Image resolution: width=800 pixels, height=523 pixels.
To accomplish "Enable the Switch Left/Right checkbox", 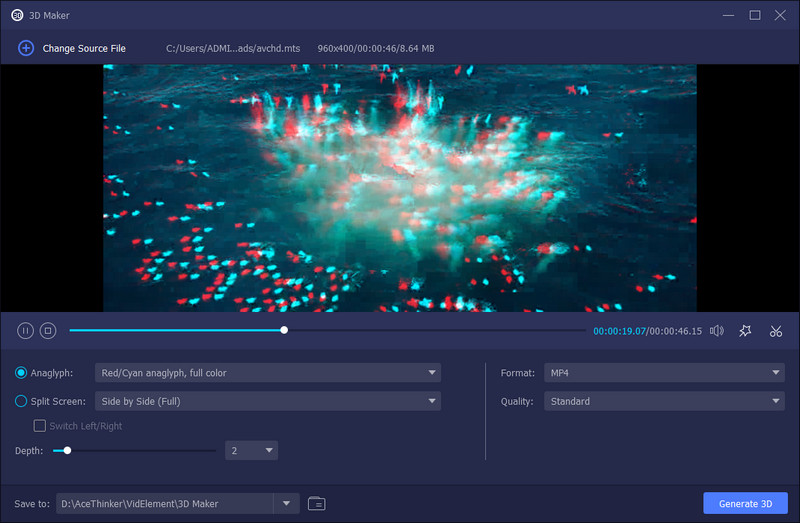I will [40, 426].
